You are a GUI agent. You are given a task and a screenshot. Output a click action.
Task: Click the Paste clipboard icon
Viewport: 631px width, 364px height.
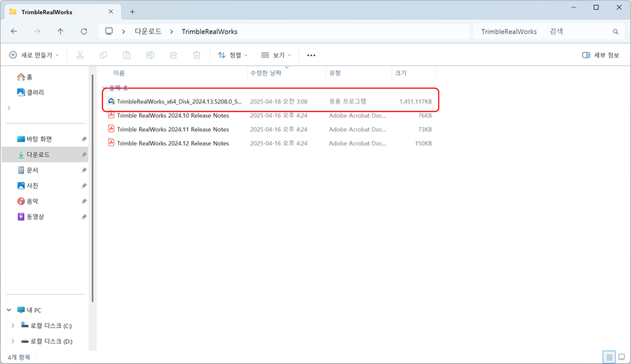point(127,55)
